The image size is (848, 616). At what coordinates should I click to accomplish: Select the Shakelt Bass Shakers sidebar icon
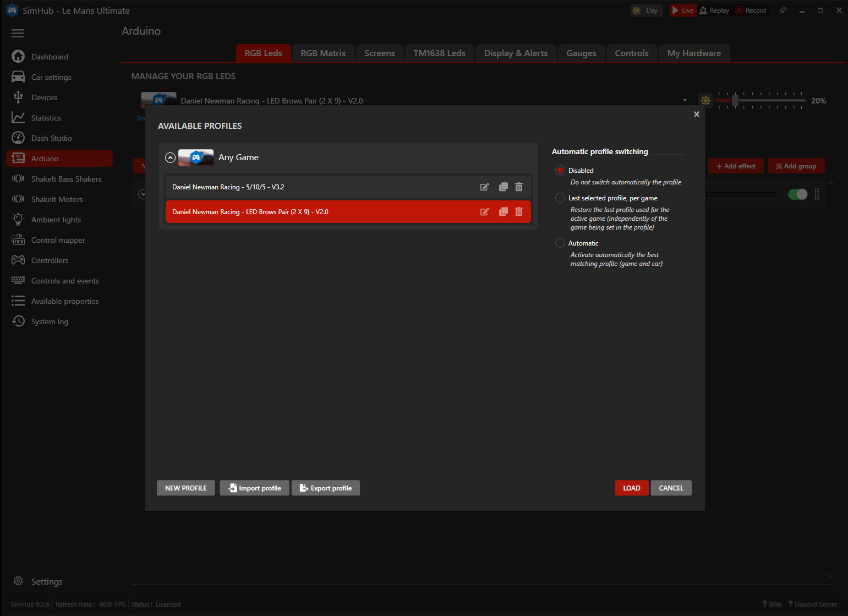(18, 178)
